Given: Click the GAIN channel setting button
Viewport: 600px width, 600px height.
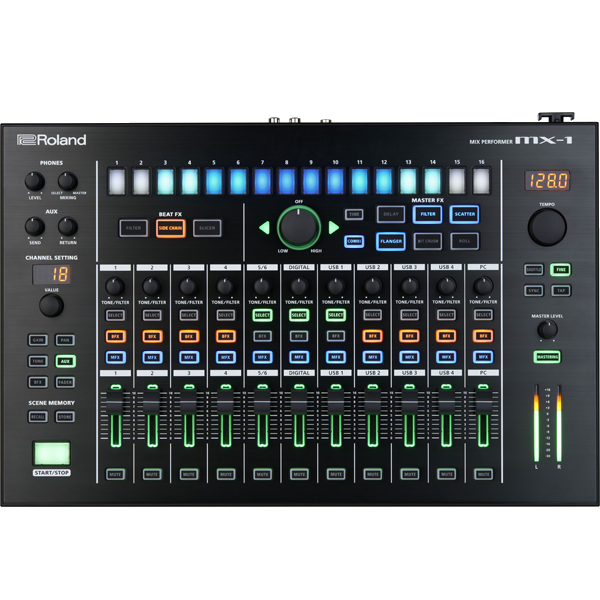Looking at the screenshot, I should [38, 340].
